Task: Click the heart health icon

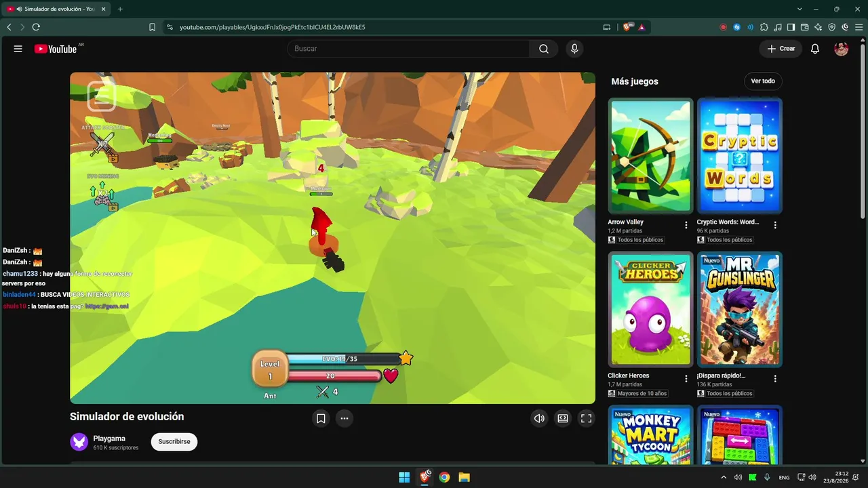Action: pyautogui.click(x=391, y=375)
